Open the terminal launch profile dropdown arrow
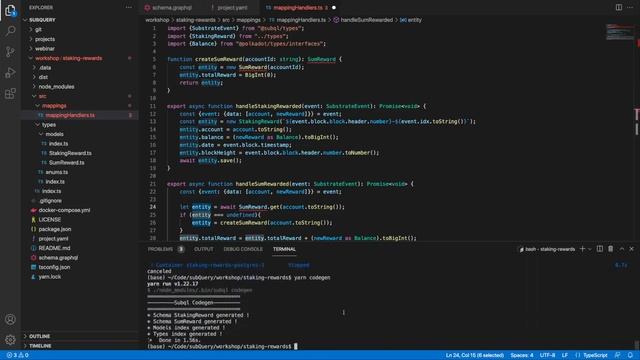The height and width of the screenshot is (360, 640). [x=590, y=249]
